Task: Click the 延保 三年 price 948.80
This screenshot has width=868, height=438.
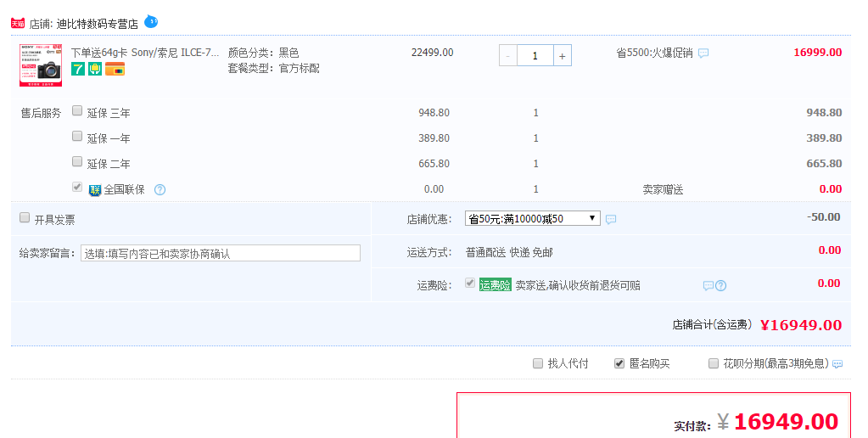Action: point(434,113)
